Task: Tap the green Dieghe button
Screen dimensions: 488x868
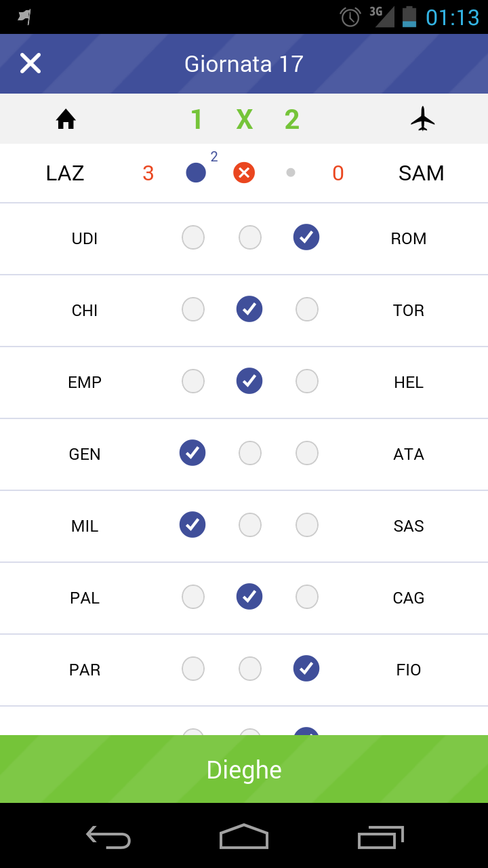Action: [244, 769]
